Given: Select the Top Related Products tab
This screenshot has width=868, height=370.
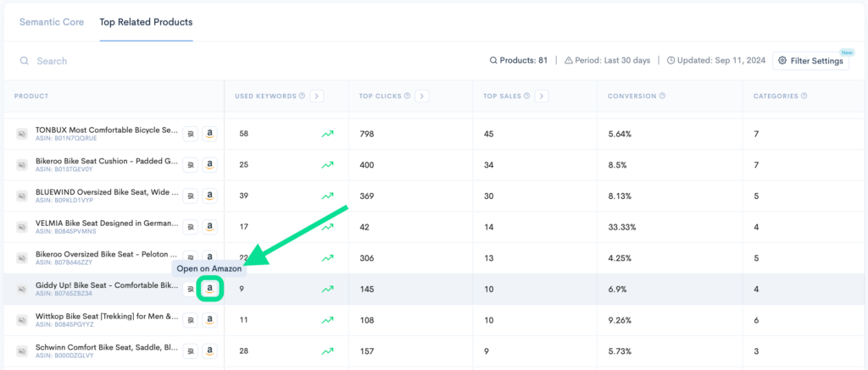Looking at the screenshot, I should (x=146, y=22).
